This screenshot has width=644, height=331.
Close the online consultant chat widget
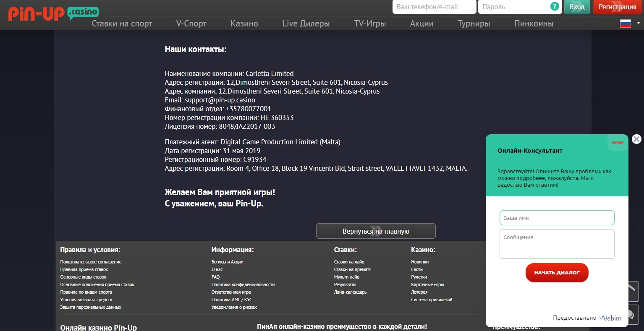coord(636,139)
